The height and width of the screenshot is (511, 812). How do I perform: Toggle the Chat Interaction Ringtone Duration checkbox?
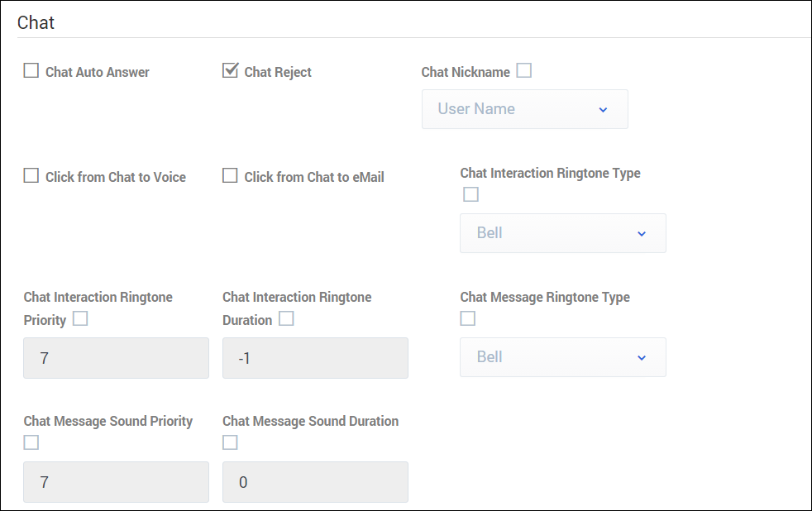(286, 319)
